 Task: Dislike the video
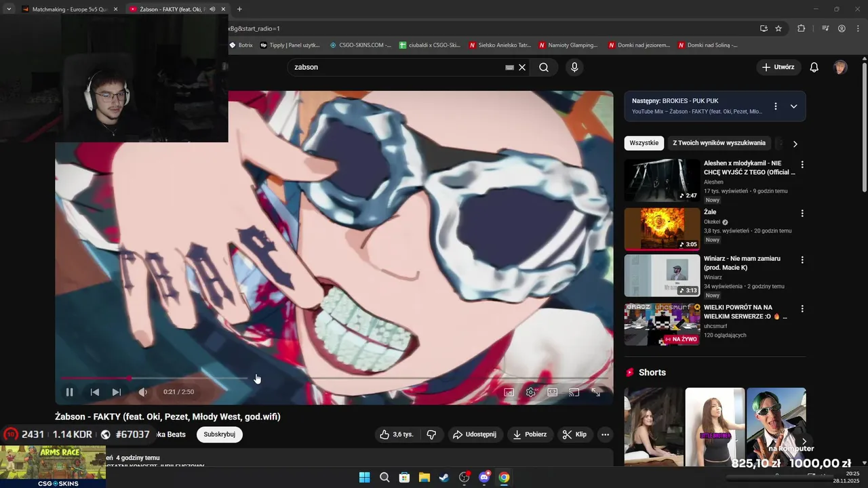(431, 434)
